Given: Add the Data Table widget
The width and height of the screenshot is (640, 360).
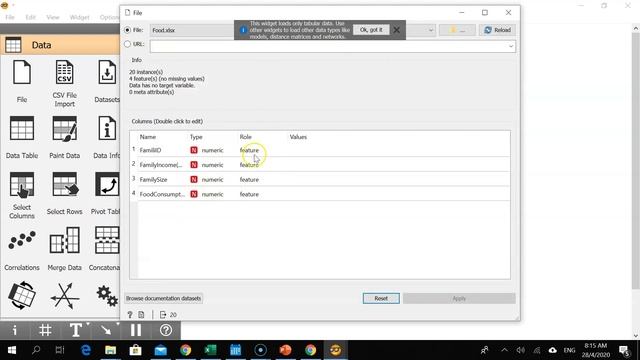Looking at the screenshot, I should click(22, 137).
